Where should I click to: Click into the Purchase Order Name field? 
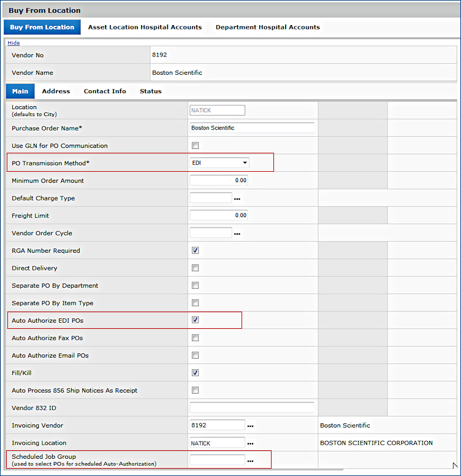tap(252, 128)
